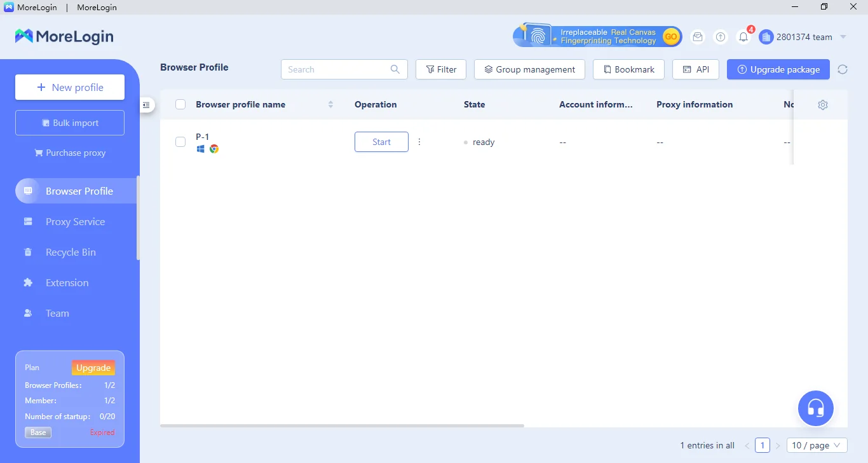The width and height of the screenshot is (868, 463).
Task: Click the State column header
Action: (474, 104)
